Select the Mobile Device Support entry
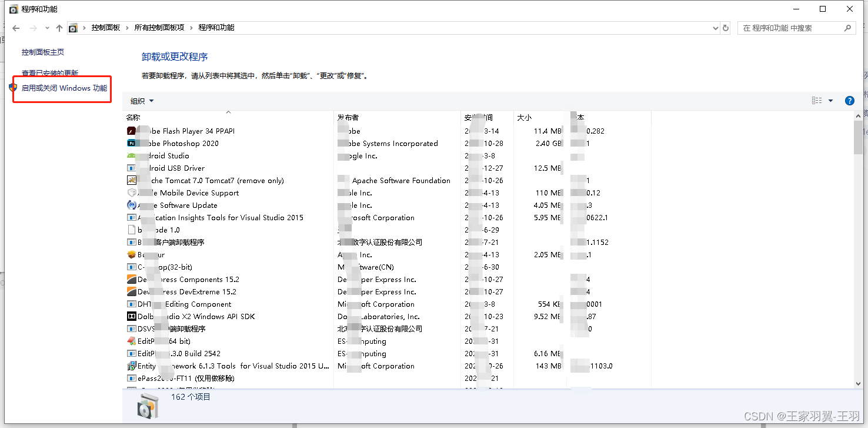Viewport: 868px width, 428px height. (x=188, y=193)
